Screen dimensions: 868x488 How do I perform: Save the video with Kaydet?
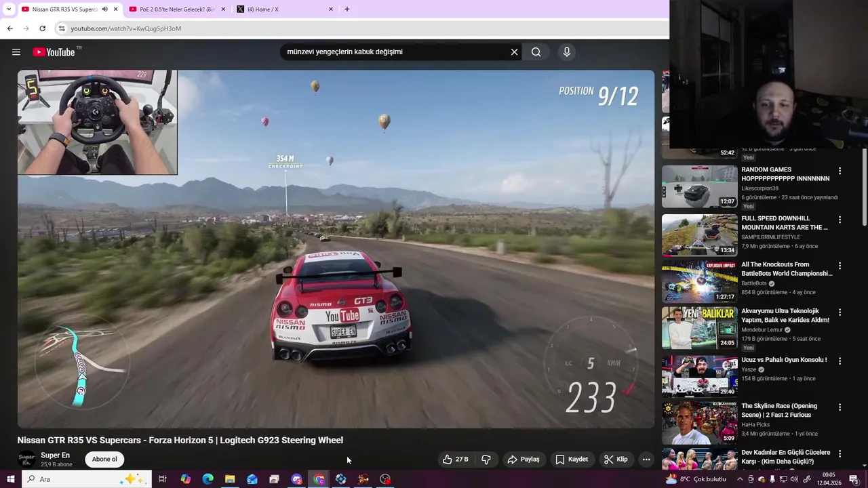click(x=572, y=460)
